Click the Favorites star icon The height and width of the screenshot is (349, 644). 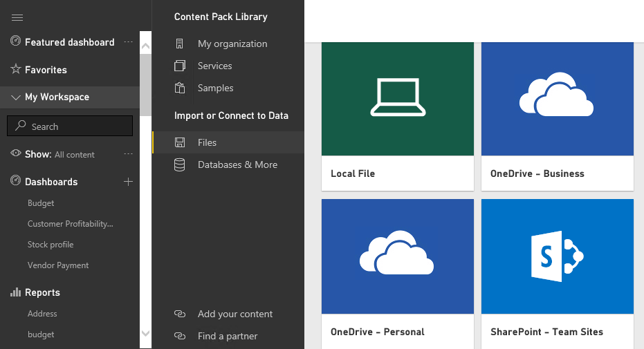(16, 69)
